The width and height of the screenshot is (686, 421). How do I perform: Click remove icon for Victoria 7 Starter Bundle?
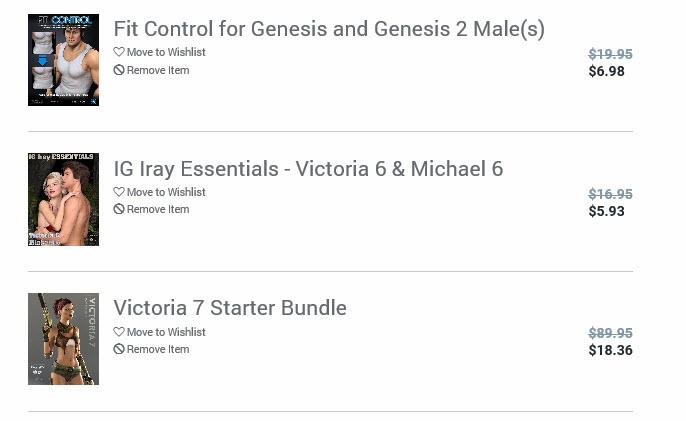point(119,350)
